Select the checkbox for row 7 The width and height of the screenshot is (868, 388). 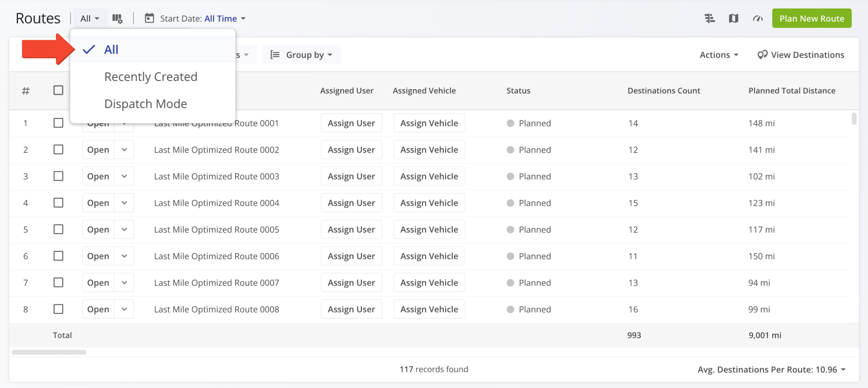58,283
